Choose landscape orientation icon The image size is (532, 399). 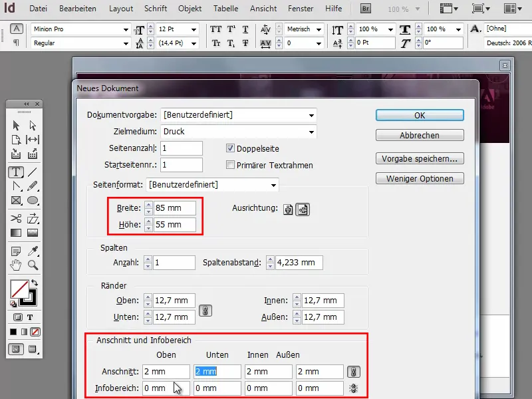click(303, 209)
